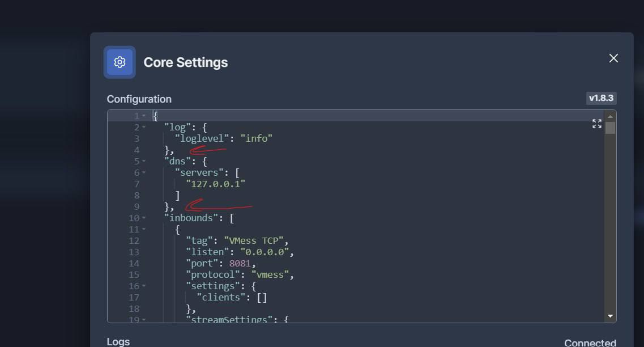Collapse the "inbounds" array
Viewport: 644px width, 347px height.
coord(144,218)
